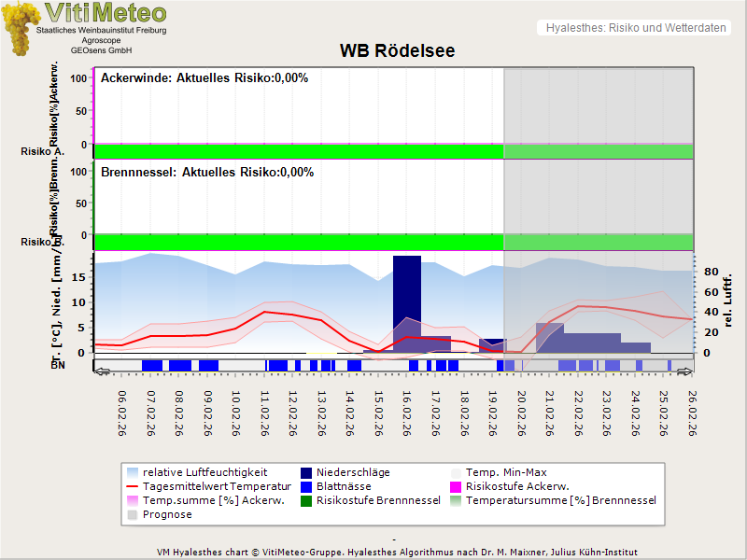Click the Niederschläge legend icon
The width and height of the screenshot is (747, 560).
click(x=307, y=472)
